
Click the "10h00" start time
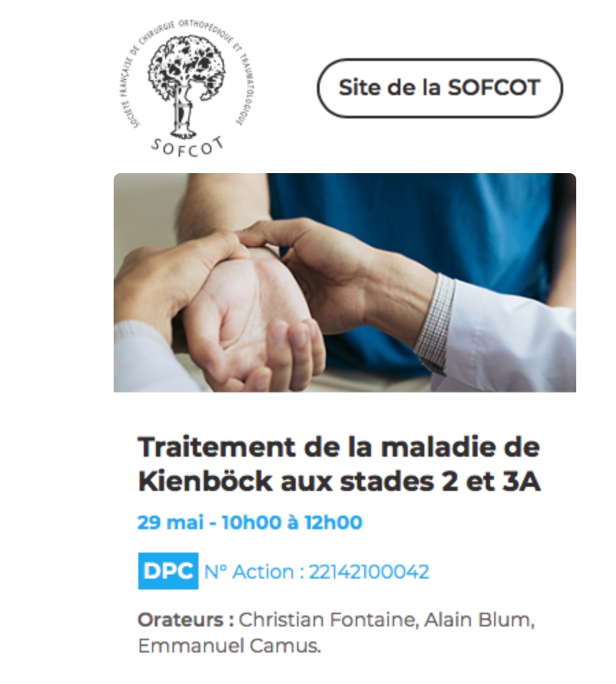coord(251,522)
